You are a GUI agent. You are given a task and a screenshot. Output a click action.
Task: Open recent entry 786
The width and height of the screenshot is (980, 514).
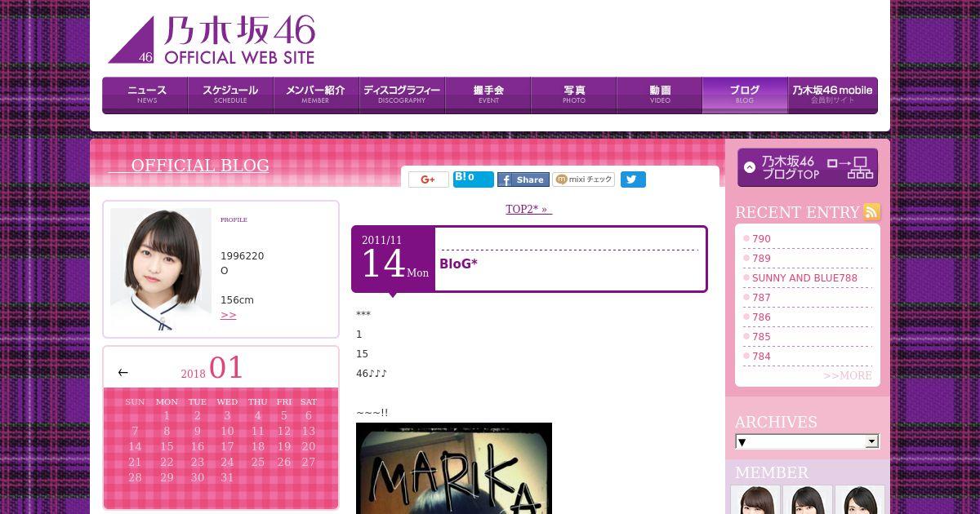point(761,317)
